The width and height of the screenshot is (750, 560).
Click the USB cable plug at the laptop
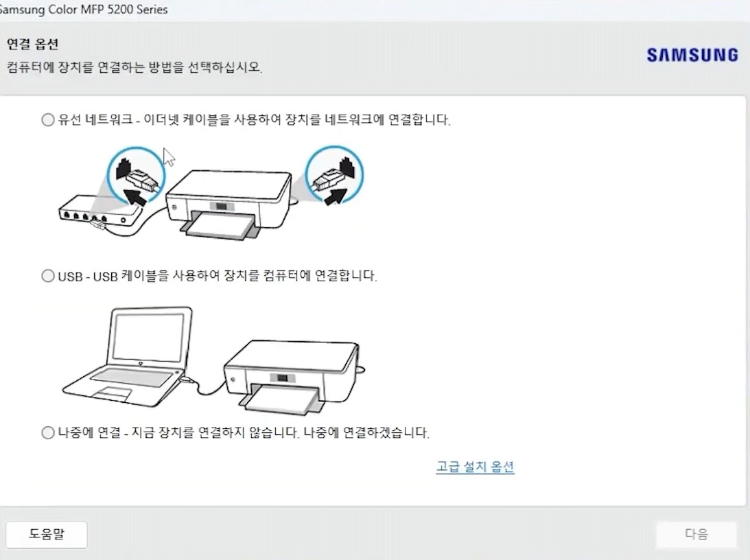click(x=187, y=381)
